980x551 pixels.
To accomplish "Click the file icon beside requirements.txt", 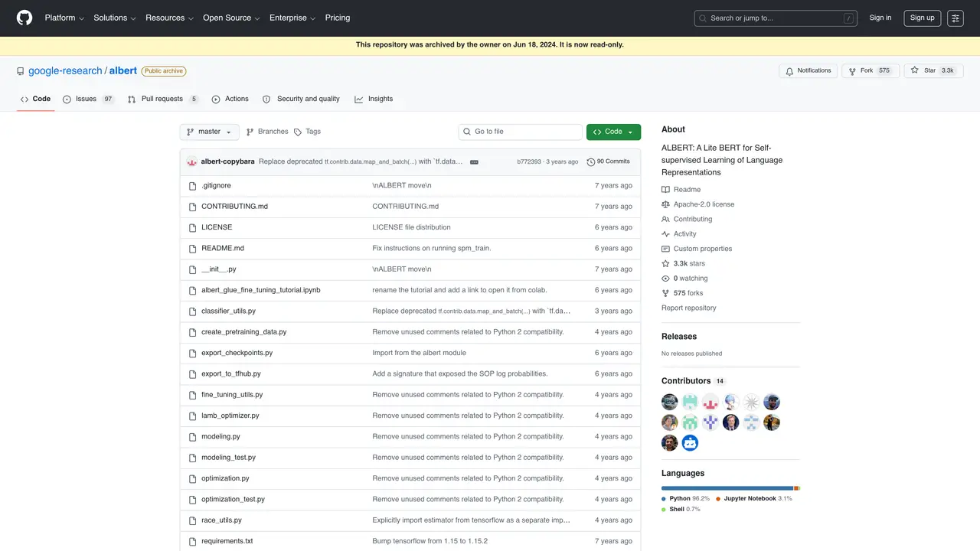I will 193,541.
